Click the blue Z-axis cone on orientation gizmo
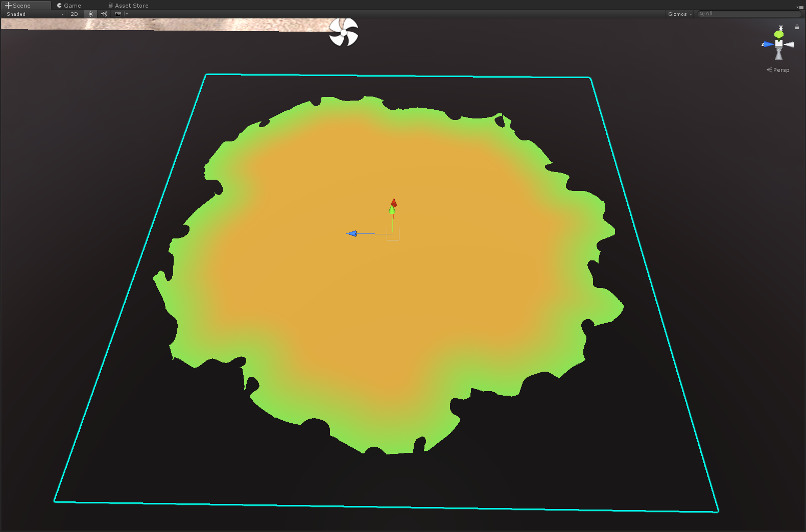 (768, 44)
